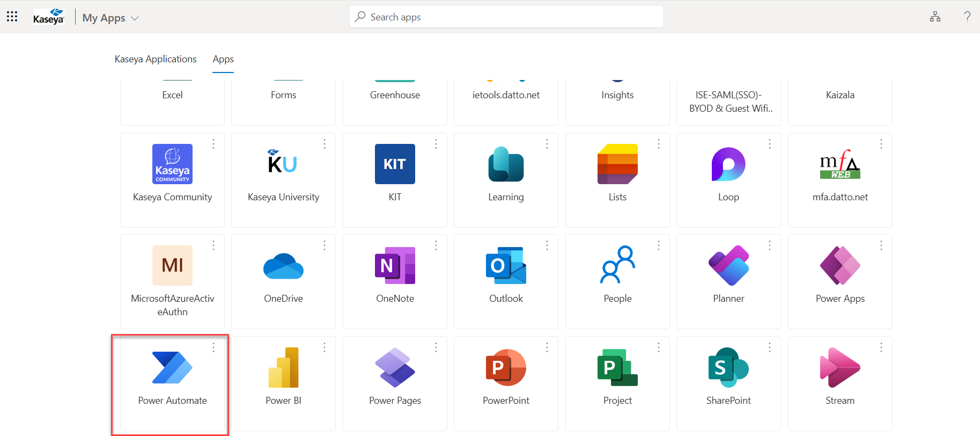
Task: Open more options for mfa.datto.net tile
Action: pos(881,144)
